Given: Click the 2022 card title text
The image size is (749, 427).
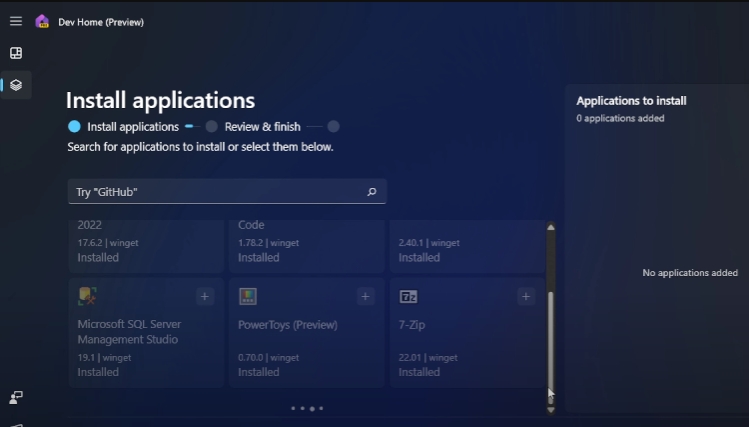Looking at the screenshot, I should click(89, 224).
